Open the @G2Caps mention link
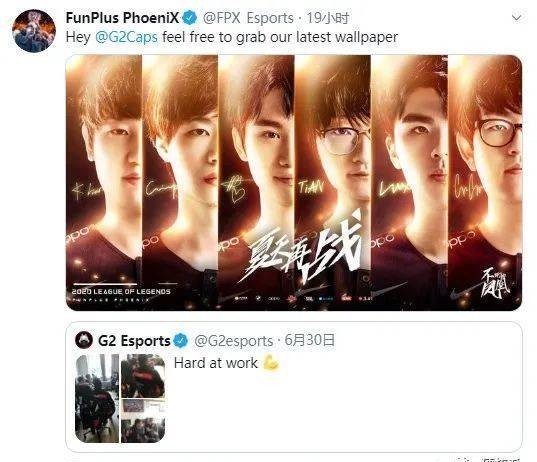The height and width of the screenshot is (462, 537). tap(126, 37)
